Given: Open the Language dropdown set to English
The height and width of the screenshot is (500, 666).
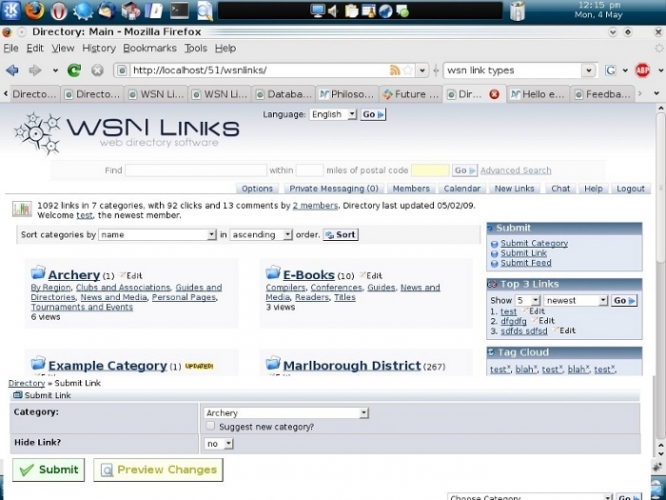Looking at the screenshot, I should [x=332, y=115].
